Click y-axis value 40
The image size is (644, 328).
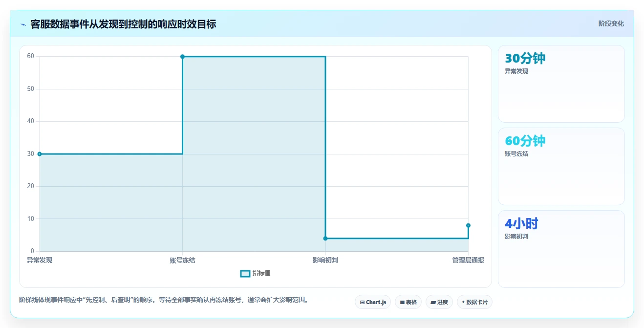pos(31,121)
